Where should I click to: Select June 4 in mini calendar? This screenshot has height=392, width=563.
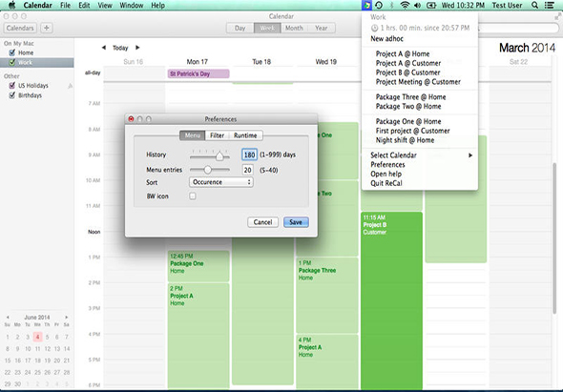coord(37,337)
